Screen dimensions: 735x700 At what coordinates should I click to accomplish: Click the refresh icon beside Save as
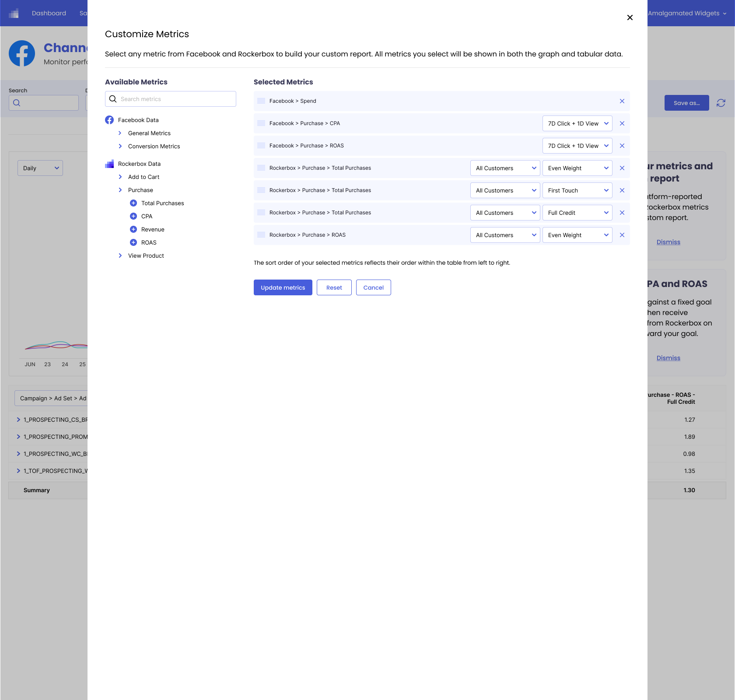coord(721,103)
